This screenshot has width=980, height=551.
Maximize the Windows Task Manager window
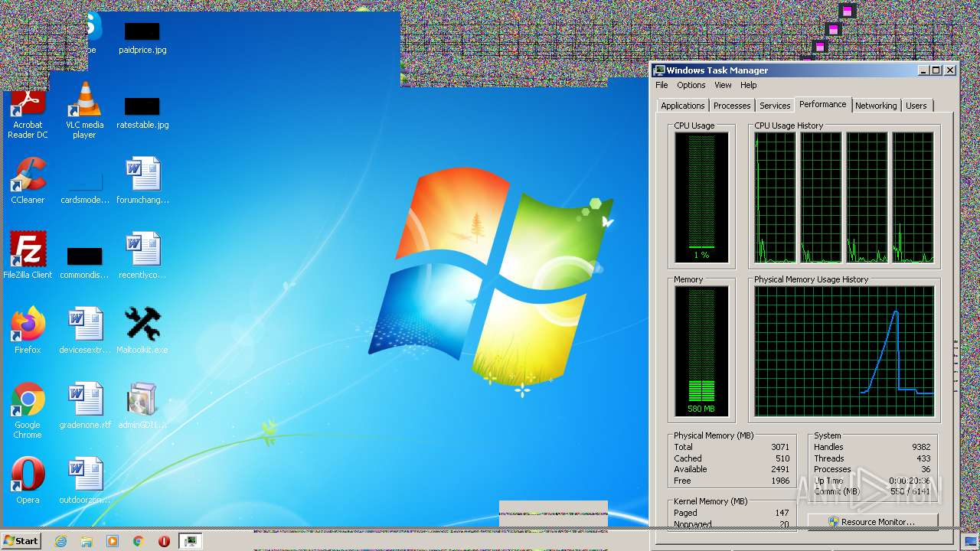[x=936, y=70]
